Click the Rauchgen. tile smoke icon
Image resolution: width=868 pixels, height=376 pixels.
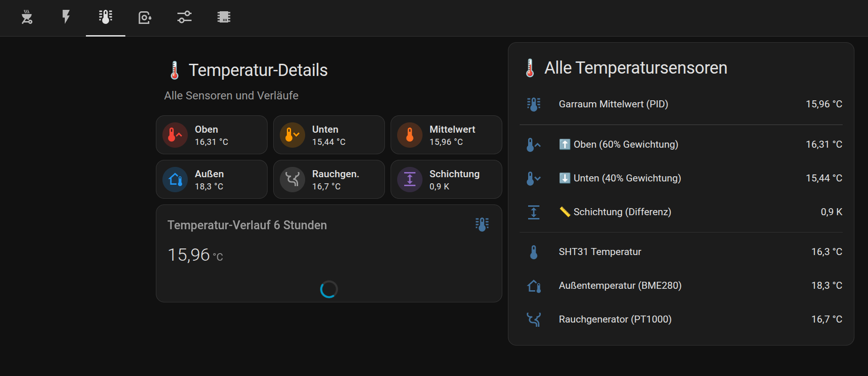292,180
